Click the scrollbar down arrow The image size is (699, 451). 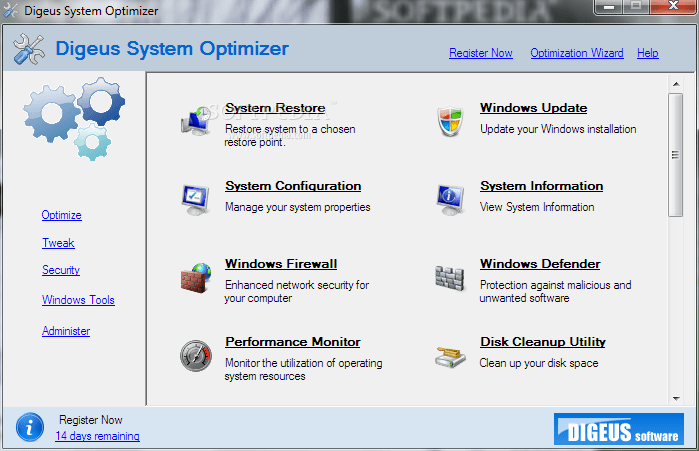point(676,398)
